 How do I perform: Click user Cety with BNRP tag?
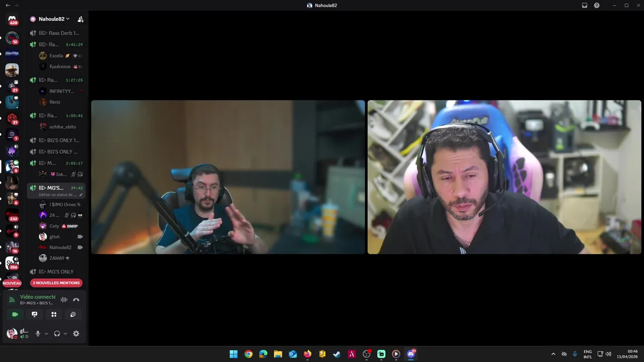tap(60, 226)
